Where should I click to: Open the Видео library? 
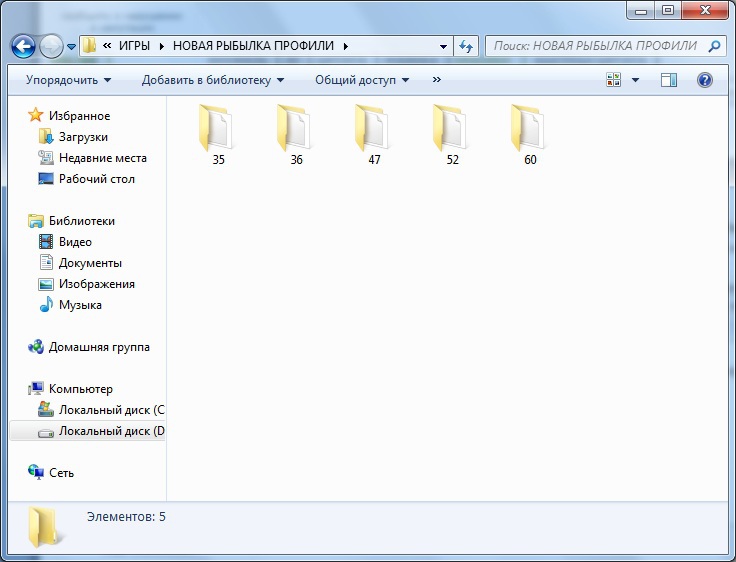click(x=75, y=242)
